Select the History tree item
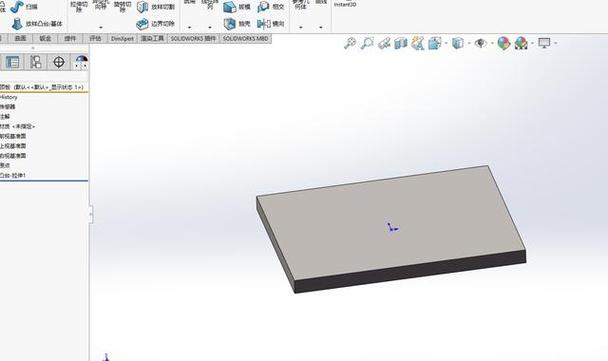Viewport: 608px width, 361px height. (9, 97)
